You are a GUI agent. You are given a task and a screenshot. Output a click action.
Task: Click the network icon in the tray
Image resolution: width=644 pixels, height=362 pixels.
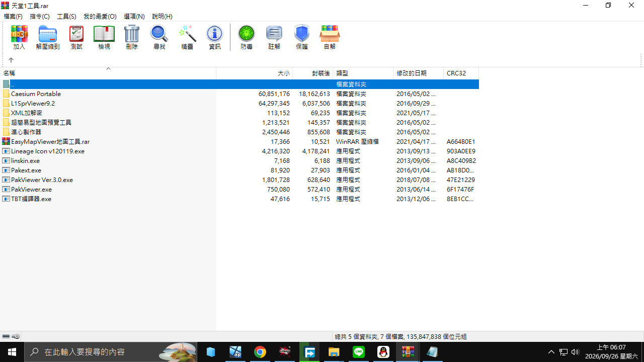(x=563, y=352)
